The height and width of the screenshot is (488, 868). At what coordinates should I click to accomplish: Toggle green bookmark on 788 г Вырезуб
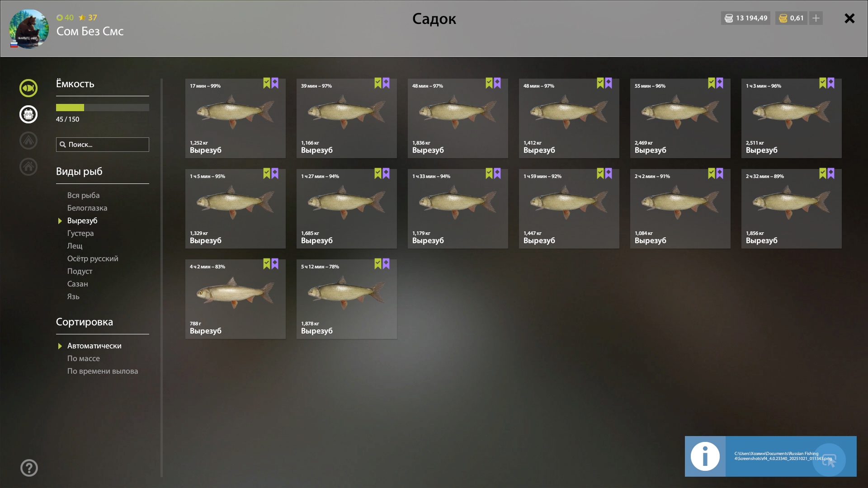(267, 264)
